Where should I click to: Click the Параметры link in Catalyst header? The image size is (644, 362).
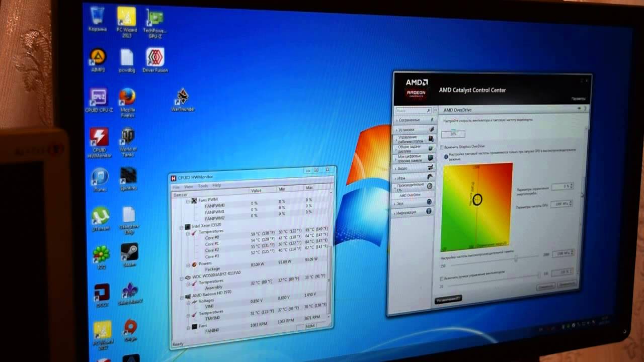578,99
